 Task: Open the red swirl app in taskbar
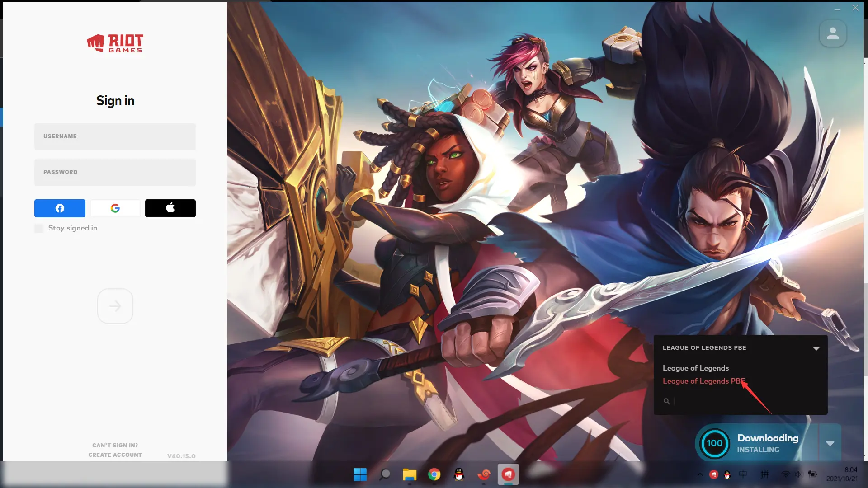484,474
